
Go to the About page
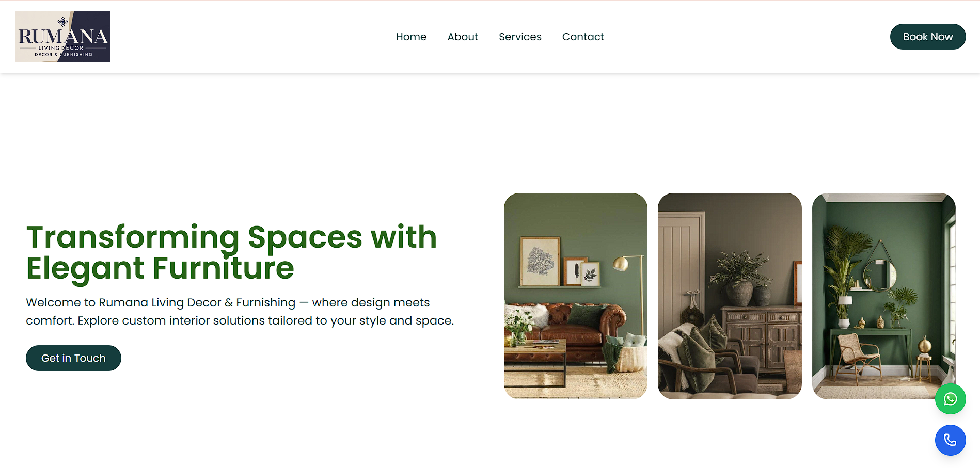tap(463, 37)
